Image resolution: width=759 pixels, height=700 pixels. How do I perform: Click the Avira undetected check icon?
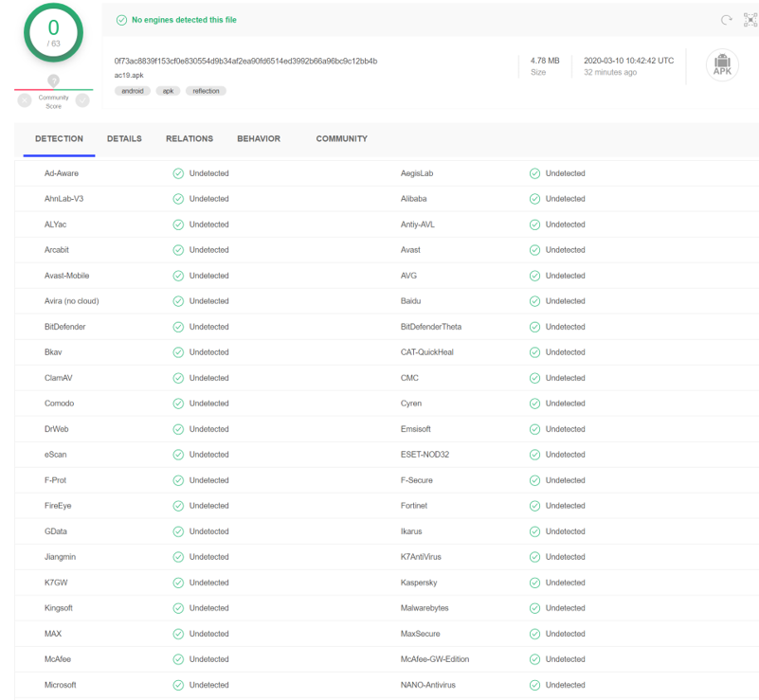(178, 301)
